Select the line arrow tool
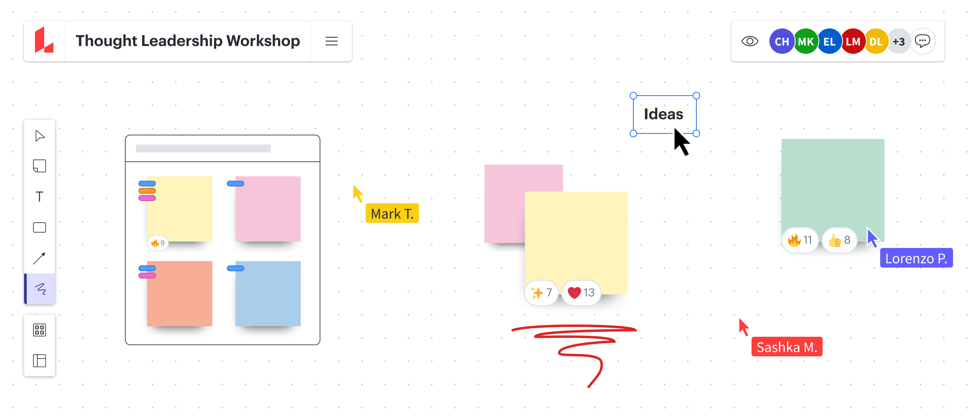The width and height of the screenshot is (980, 420). pyautogui.click(x=40, y=258)
